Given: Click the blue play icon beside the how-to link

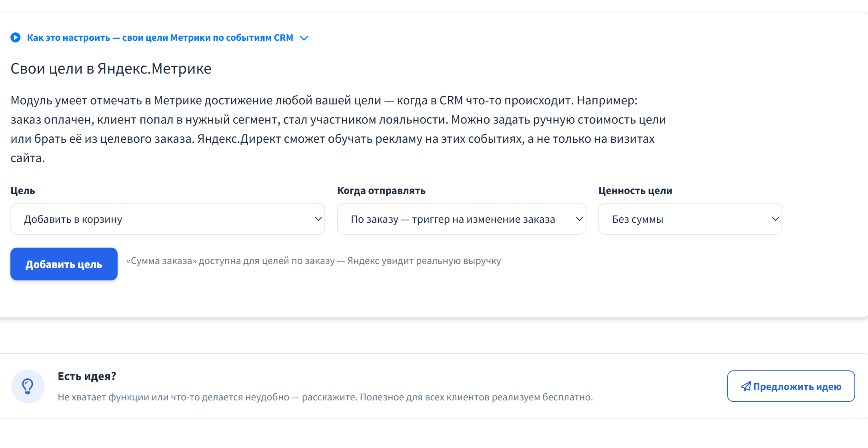Looking at the screenshot, I should [16, 38].
